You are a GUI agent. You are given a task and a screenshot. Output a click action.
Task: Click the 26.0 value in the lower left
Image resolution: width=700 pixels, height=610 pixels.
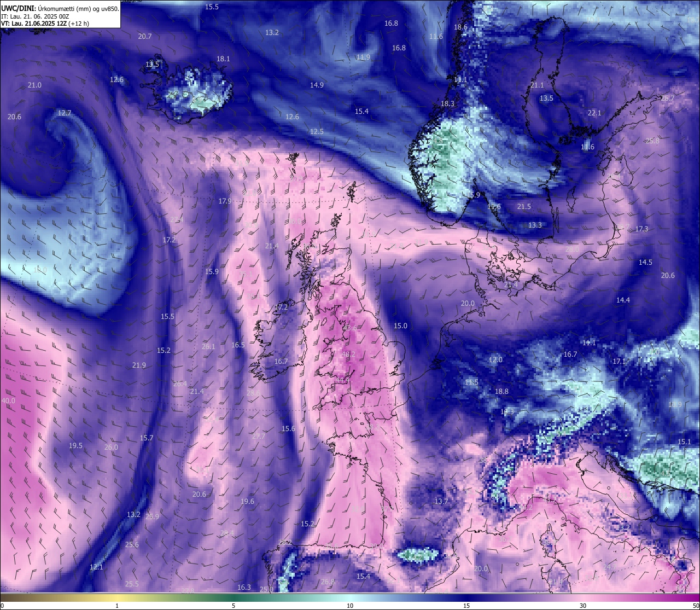pyautogui.click(x=111, y=447)
